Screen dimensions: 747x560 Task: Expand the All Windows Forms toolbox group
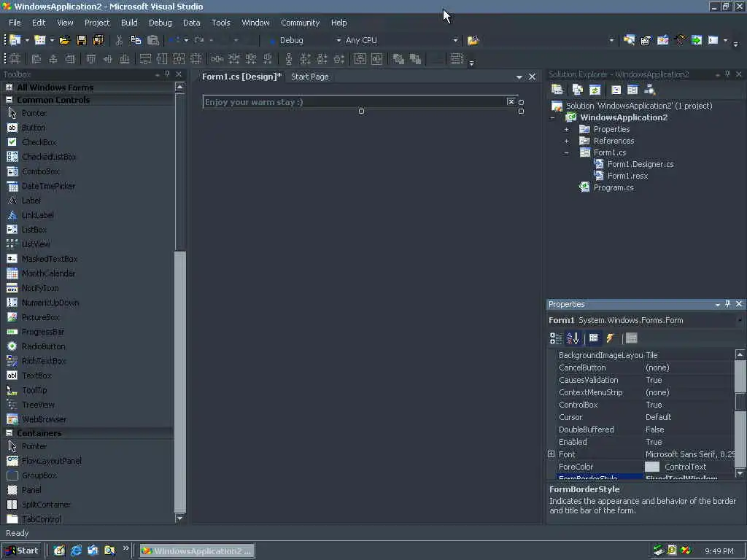(x=9, y=87)
